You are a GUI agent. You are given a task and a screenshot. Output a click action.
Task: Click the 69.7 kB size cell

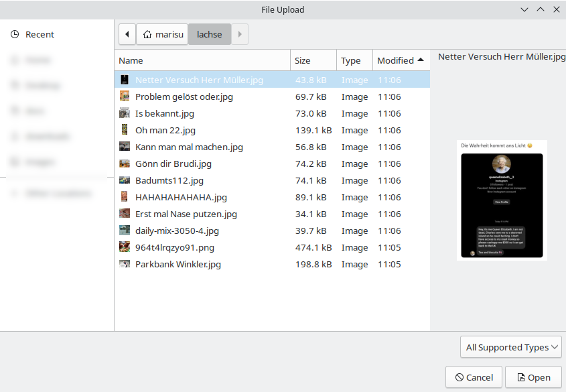pyautogui.click(x=311, y=96)
